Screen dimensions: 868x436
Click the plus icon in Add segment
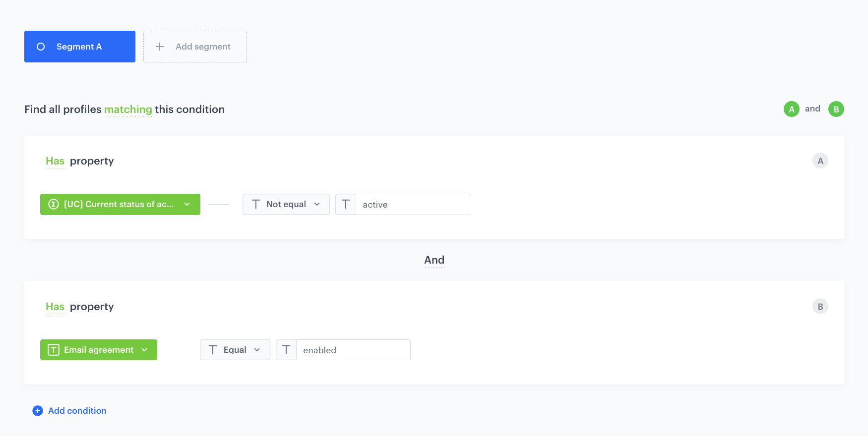pos(160,47)
